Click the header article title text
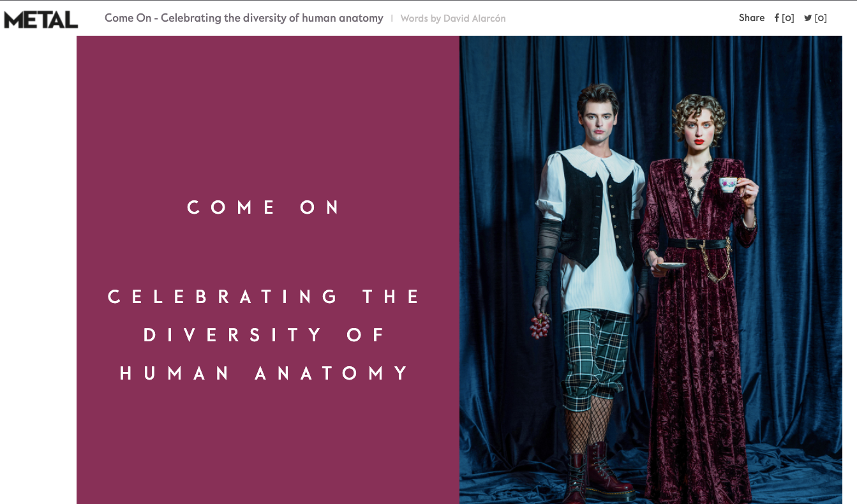Screen dimensions: 857x504 (244, 18)
